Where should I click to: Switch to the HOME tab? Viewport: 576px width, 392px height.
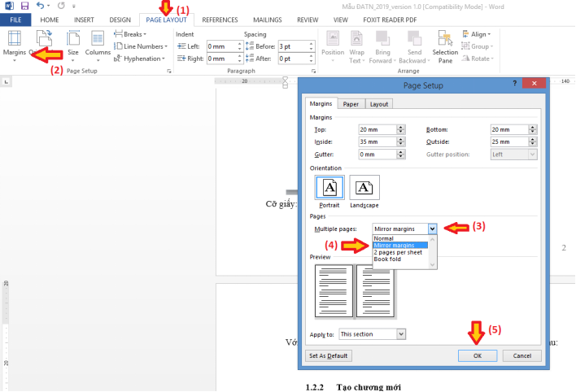click(x=50, y=20)
